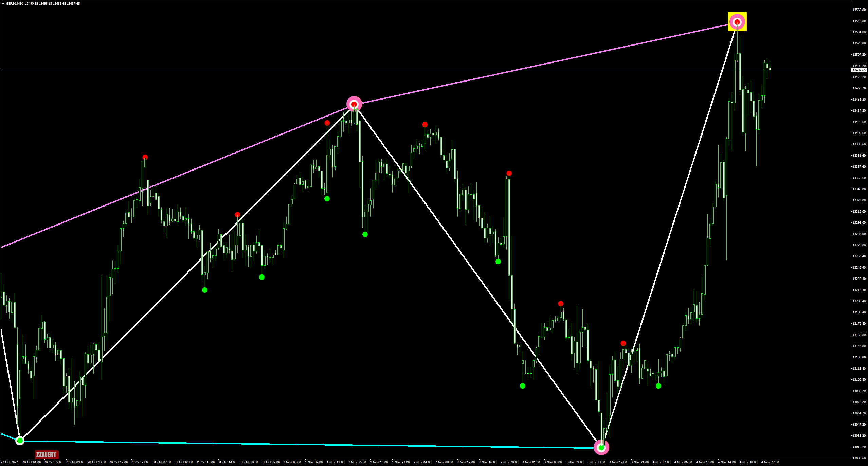Click the pink-ringed green marker at lowest low
Image resolution: width=868 pixels, height=466 pixels.
[601, 447]
